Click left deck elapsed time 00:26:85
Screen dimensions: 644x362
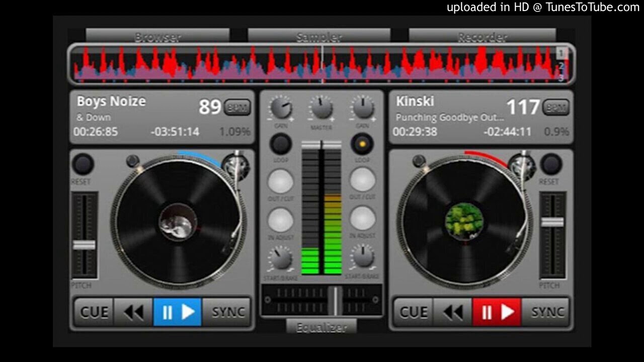point(96,132)
